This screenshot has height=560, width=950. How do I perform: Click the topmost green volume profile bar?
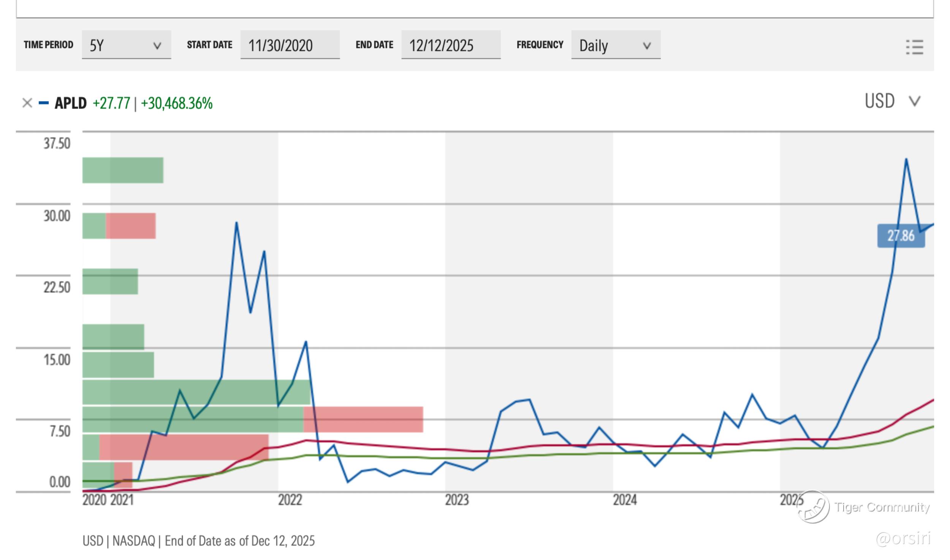123,170
